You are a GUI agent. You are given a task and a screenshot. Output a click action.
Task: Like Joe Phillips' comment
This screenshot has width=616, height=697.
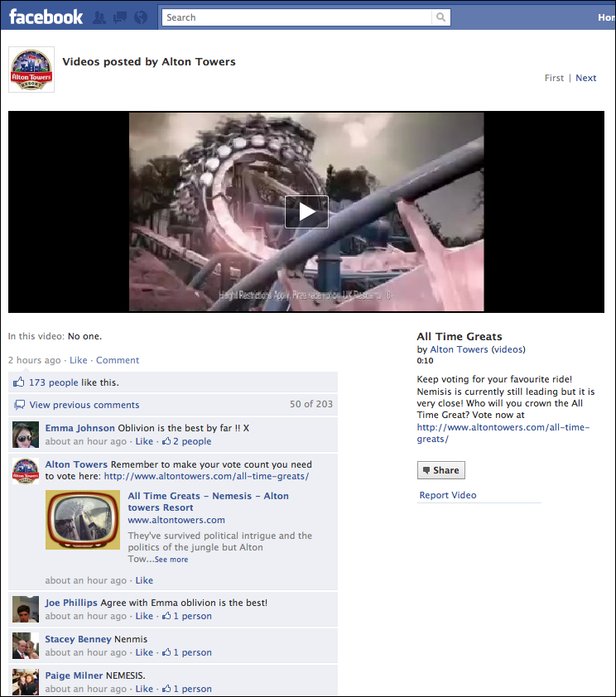tap(144, 616)
